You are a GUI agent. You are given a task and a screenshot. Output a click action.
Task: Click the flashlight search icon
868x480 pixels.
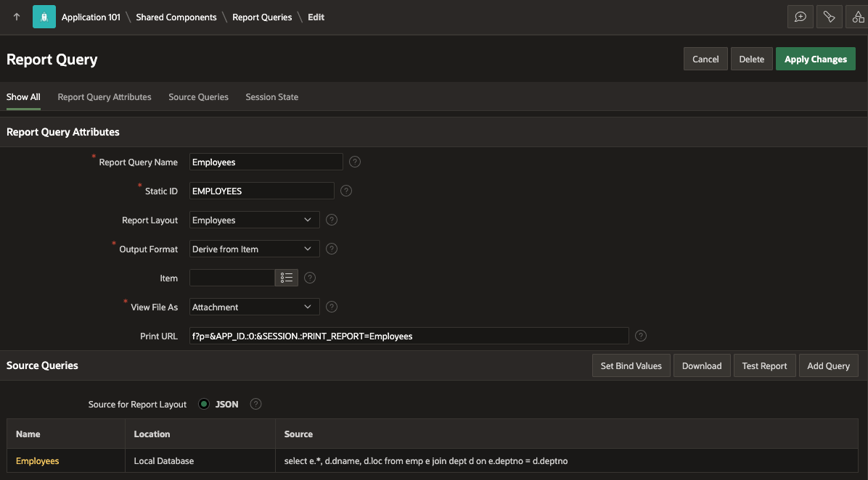tap(829, 16)
